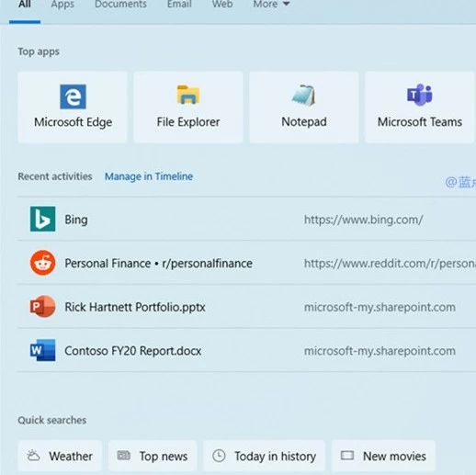Choose Today in history quick search label
This screenshot has width=476, height=475.
[275, 457]
